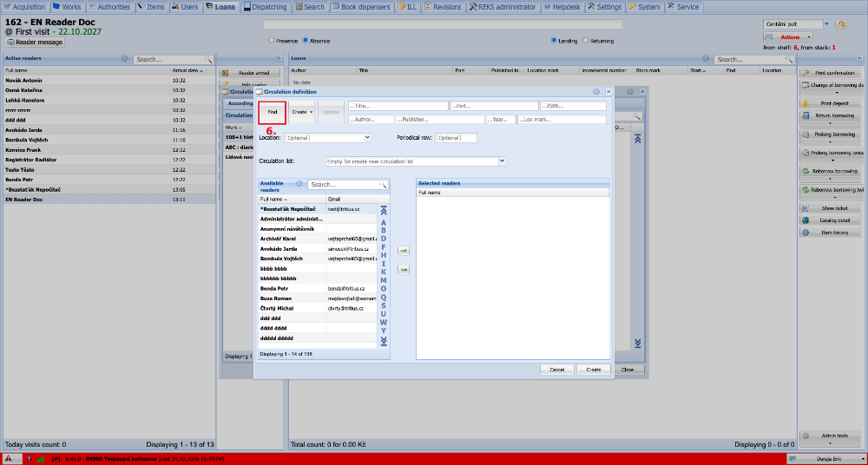Select reader Buza Roman in available list
The image size is (868, 465).
pos(319,298)
